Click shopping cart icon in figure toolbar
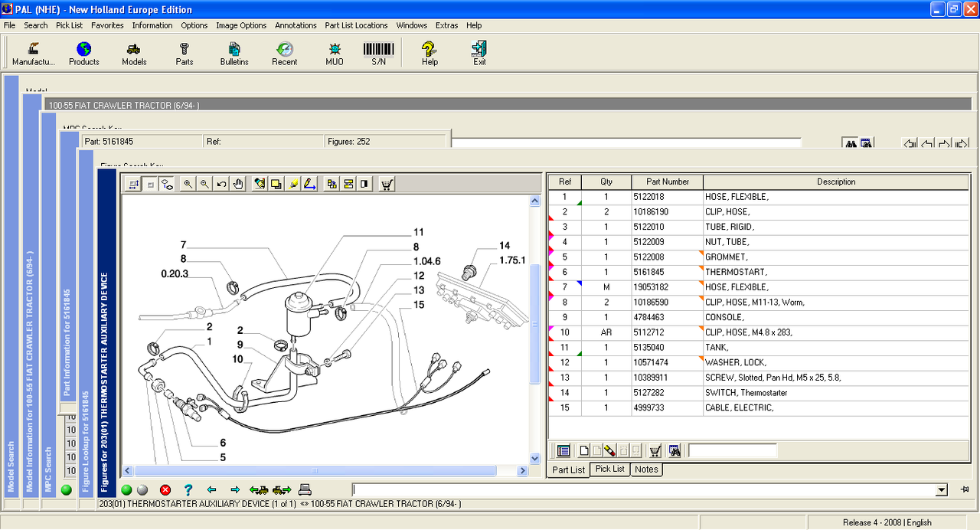 [x=387, y=184]
